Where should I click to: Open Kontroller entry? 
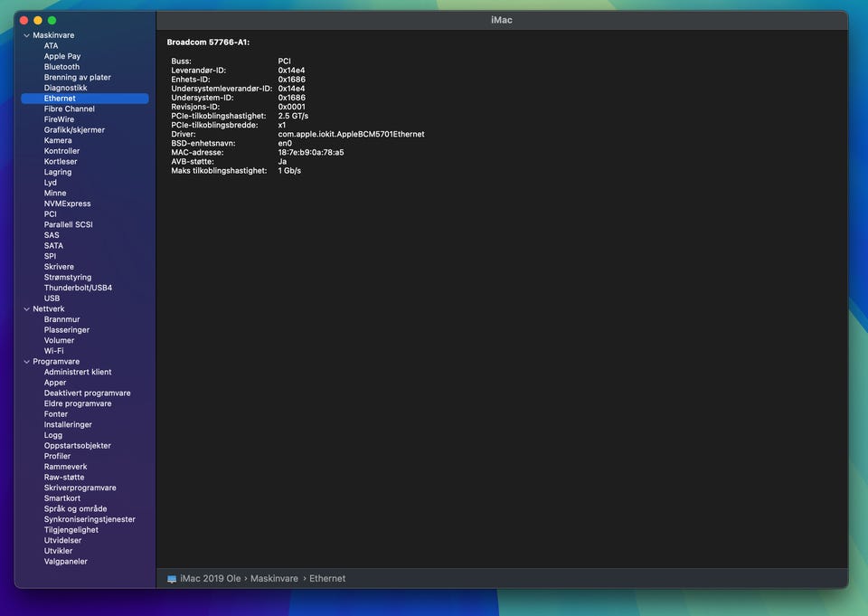tap(61, 151)
